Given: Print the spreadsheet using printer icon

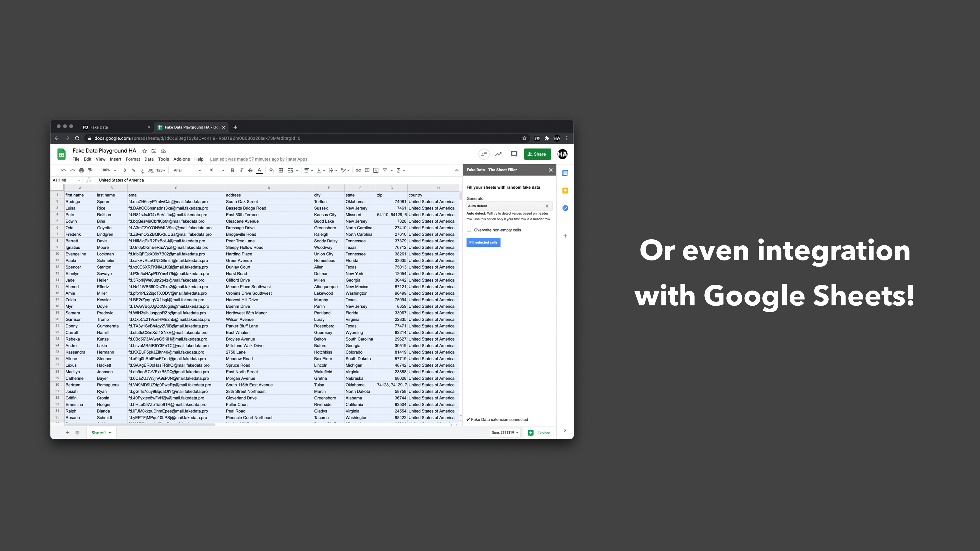Looking at the screenshot, I should (81, 170).
